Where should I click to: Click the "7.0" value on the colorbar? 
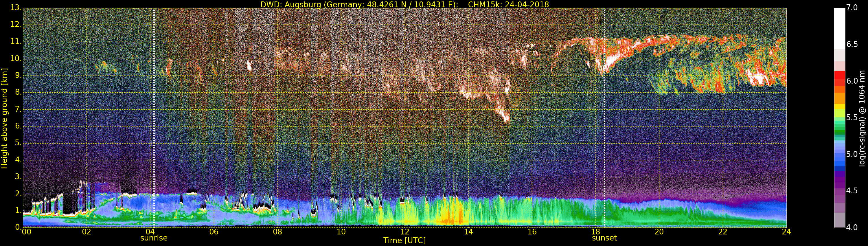click(x=852, y=8)
